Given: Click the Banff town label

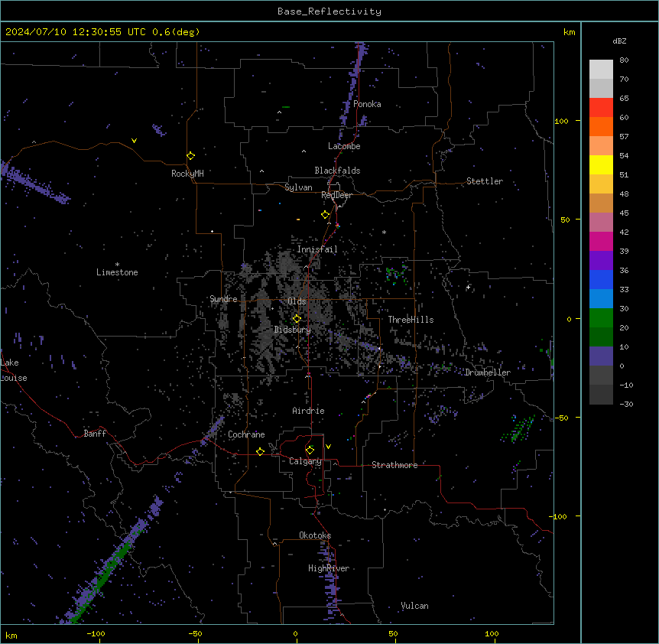Looking at the screenshot, I should coord(95,434).
